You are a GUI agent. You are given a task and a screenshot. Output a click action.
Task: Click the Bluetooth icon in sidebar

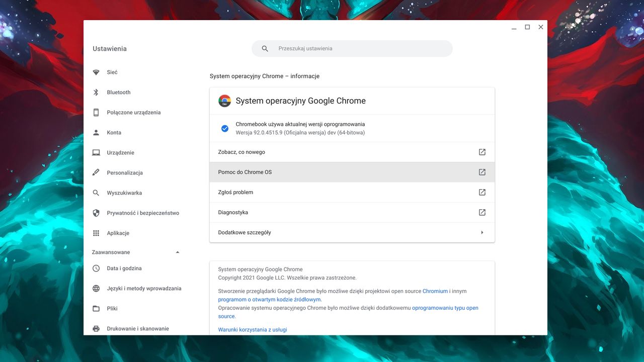[x=96, y=93]
